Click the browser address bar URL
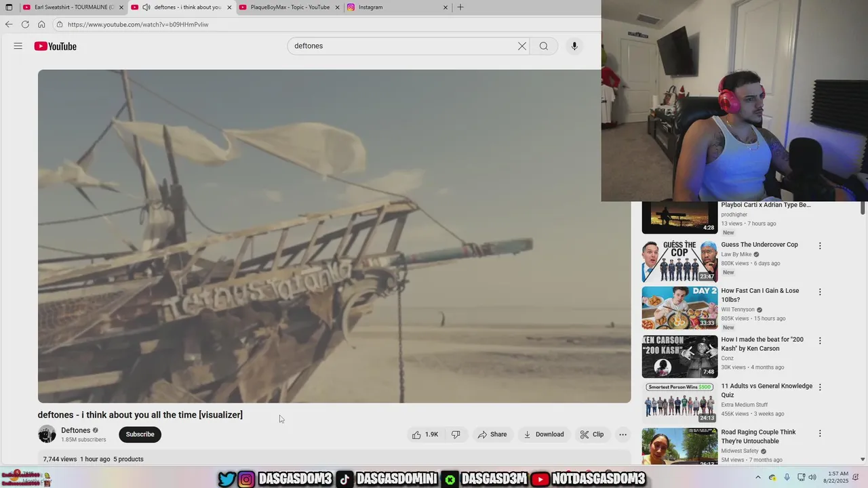This screenshot has height=488, width=868. [x=138, y=24]
